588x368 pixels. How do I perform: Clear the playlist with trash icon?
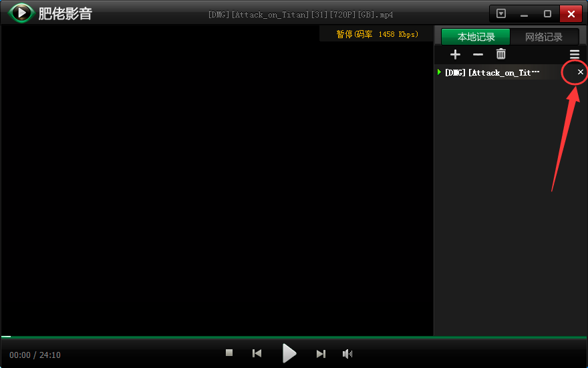[501, 54]
